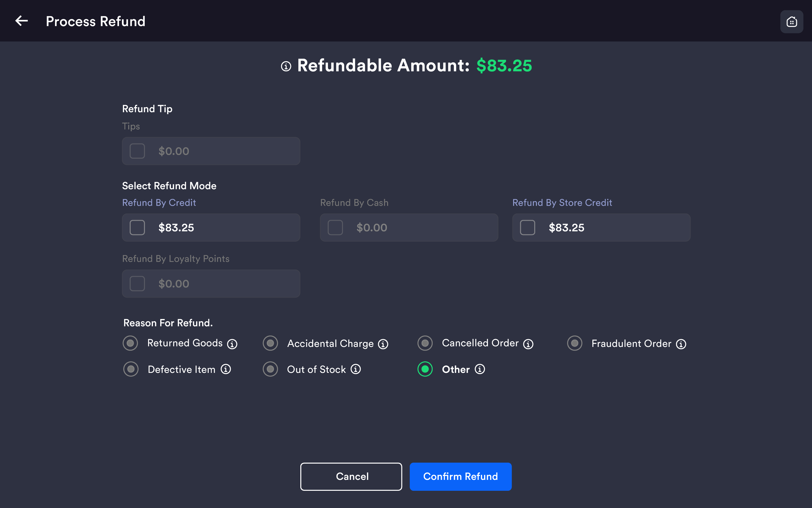Screen dimensions: 812x508
Task: View info icon for Out of Stock
Action: (356, 369)
